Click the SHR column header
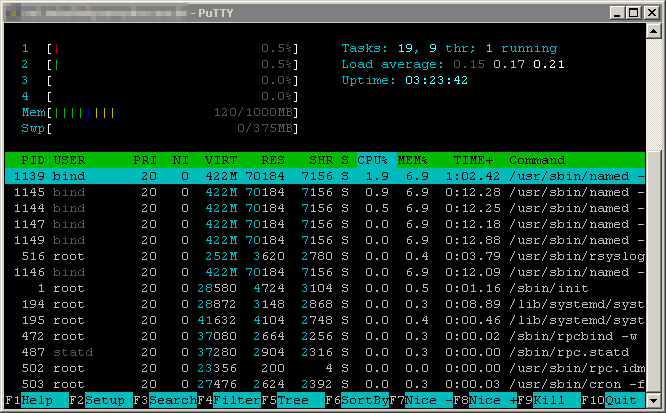 [321, 160]
